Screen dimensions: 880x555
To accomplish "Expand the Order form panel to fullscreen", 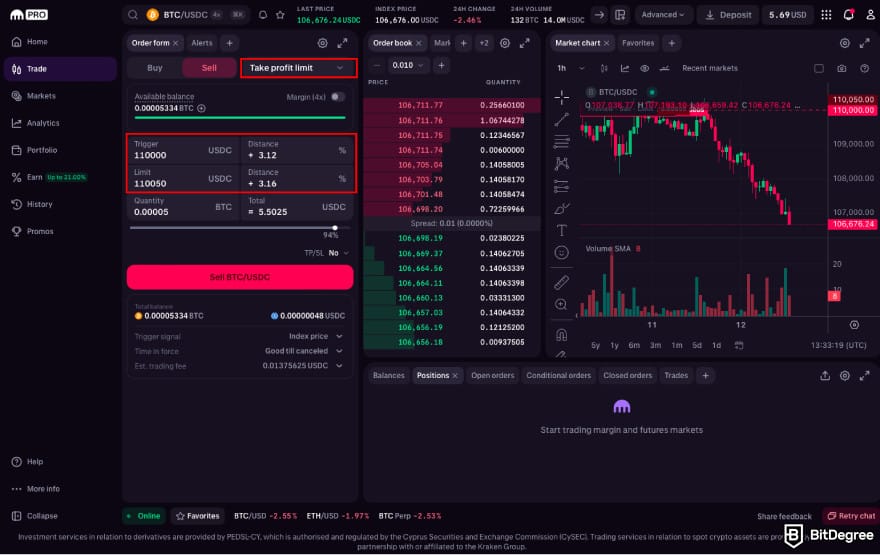I will coord(342,43).
